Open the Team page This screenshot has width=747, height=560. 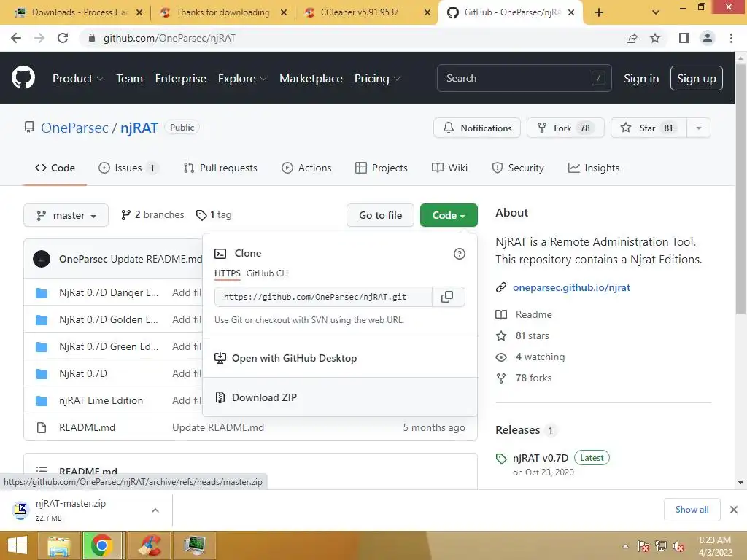tap(130, 78)
